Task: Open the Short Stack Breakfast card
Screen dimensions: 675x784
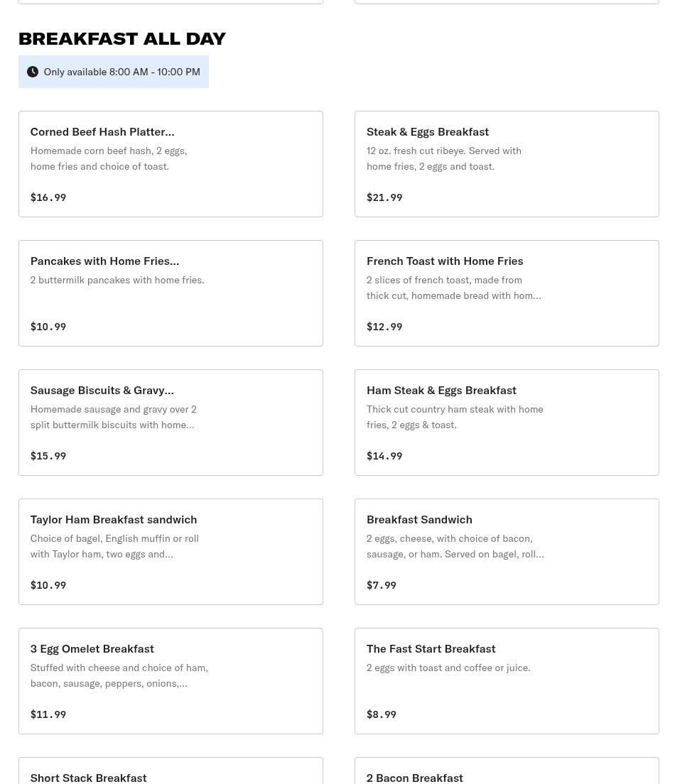Action: (x=171, y=771)
